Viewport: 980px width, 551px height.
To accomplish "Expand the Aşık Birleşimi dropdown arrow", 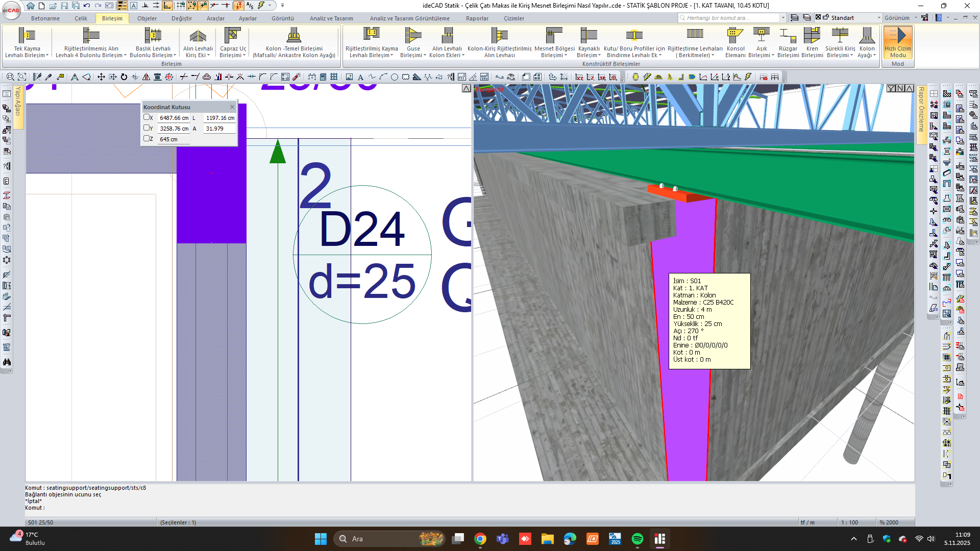I will tap(773, 56).
